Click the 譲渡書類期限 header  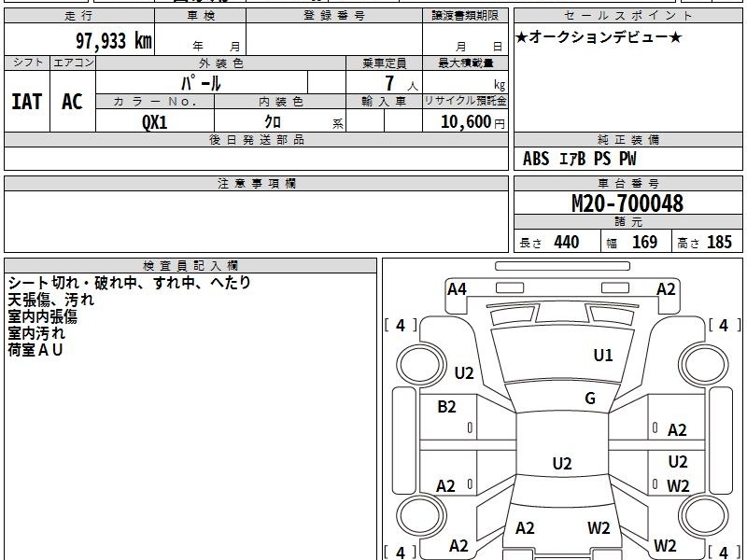[465, 16]
